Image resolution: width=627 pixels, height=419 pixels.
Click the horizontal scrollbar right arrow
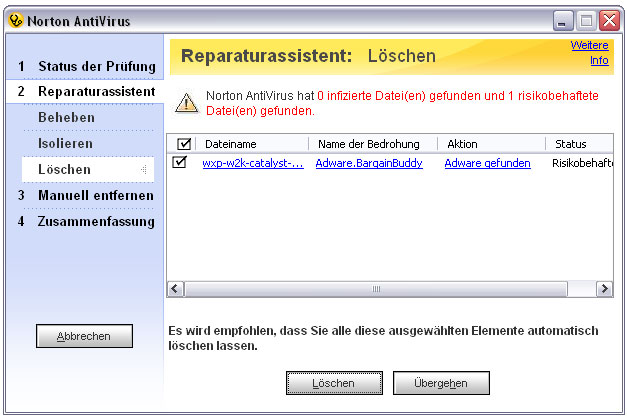pos(605,289)
